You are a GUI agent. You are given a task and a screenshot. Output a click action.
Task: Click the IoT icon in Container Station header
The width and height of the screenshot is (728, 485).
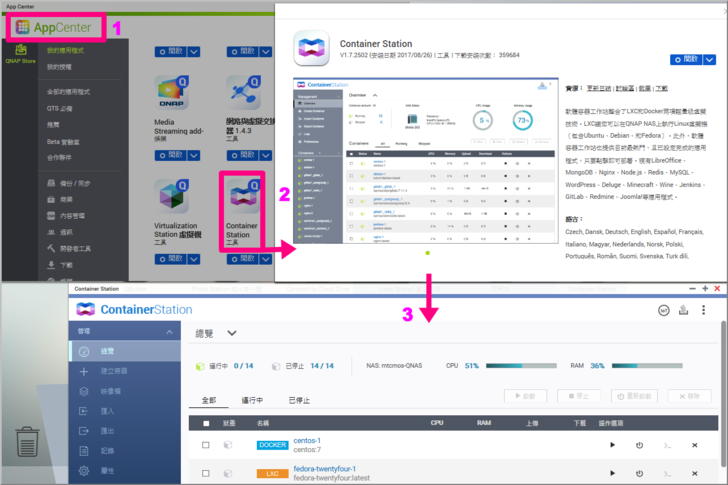664,310
